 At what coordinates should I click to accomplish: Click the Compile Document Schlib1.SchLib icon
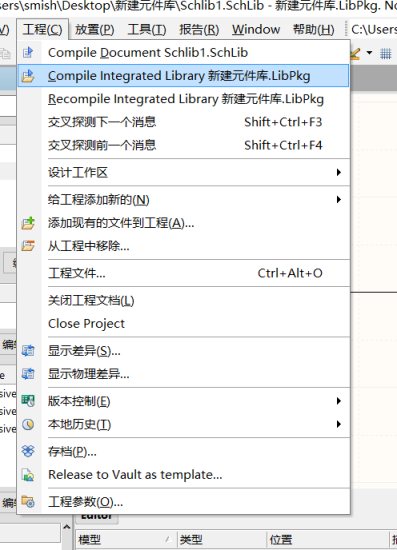pos(28,53)
